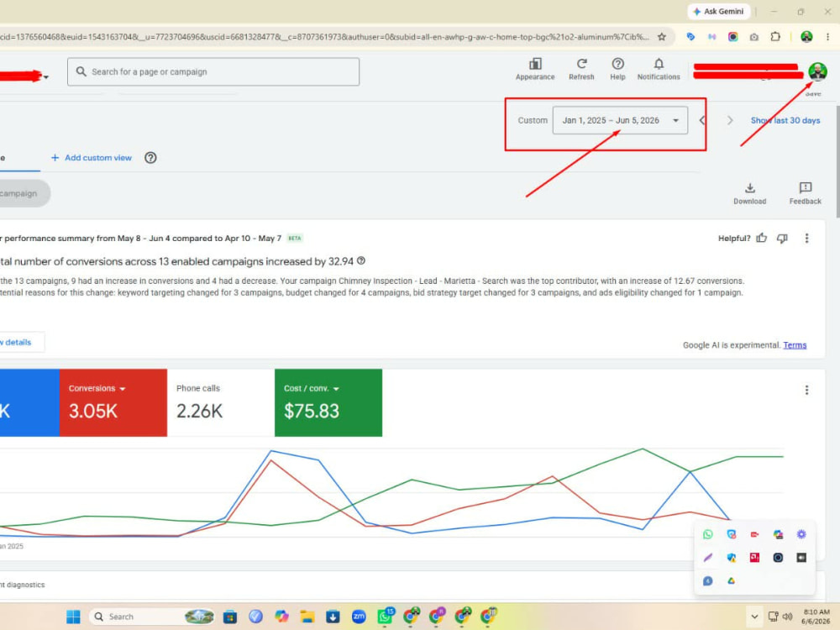Open the Chrome extensions puzzle icon

tap(775, 36)
